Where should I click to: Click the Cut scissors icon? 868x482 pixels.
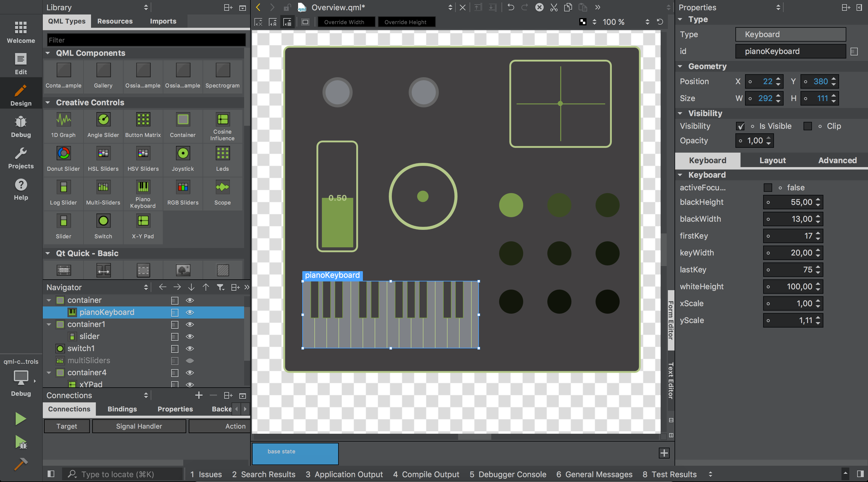(554, 8)
